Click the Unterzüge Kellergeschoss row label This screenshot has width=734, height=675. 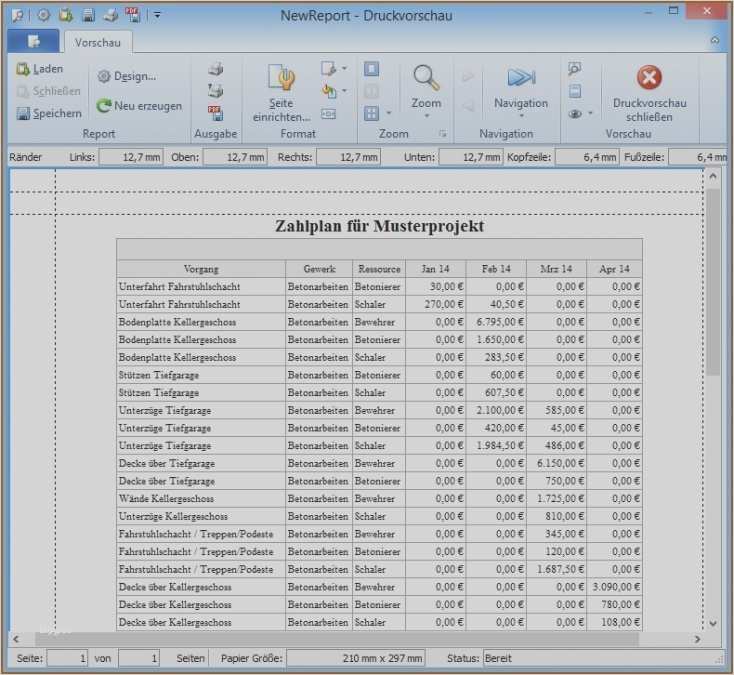(173, 516)
